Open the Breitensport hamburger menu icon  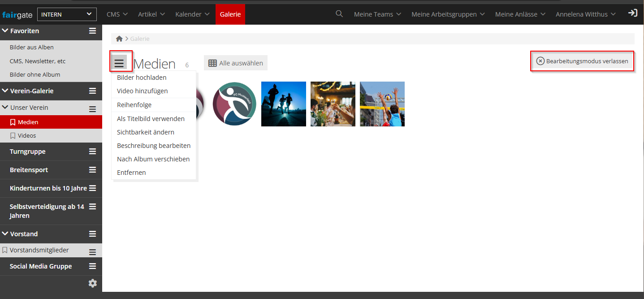point(92,170)
